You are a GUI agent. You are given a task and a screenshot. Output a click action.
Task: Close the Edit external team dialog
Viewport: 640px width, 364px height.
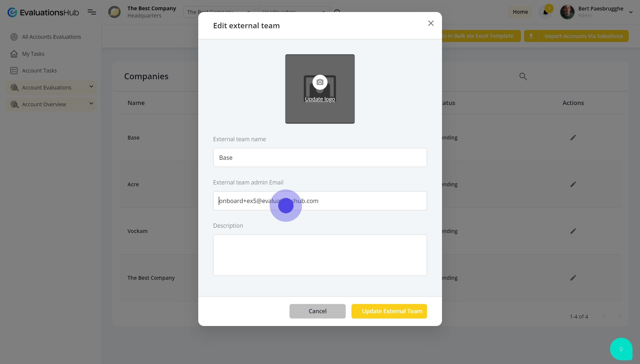click(430, 23)
